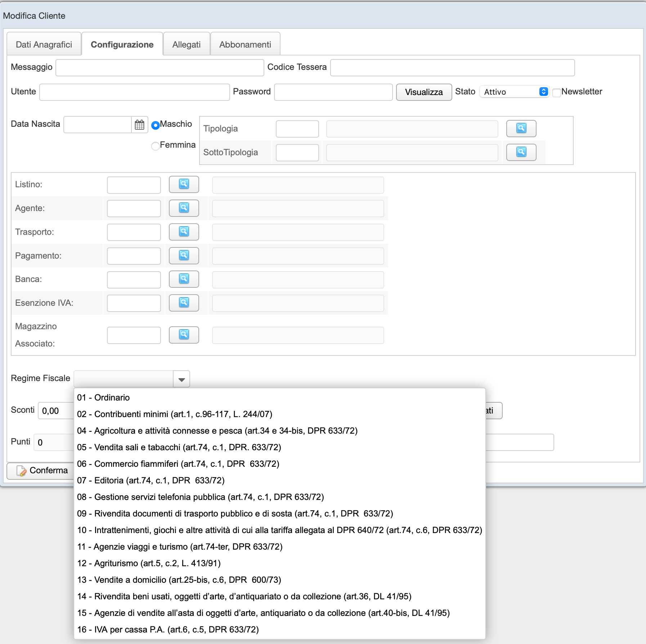The height and width of the screenshot is (644, 646).
Task: Open the Esenzione IVA search lookup
Action: [184, 303]
